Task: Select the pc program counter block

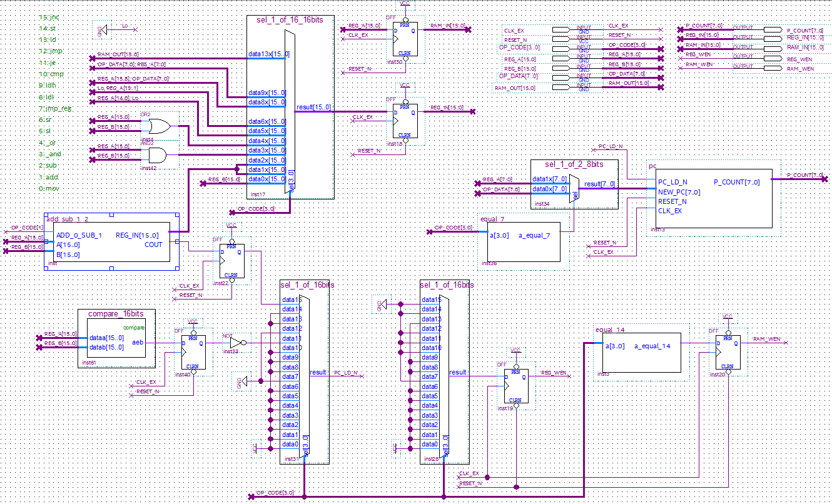Action: (x=710, y=198)
